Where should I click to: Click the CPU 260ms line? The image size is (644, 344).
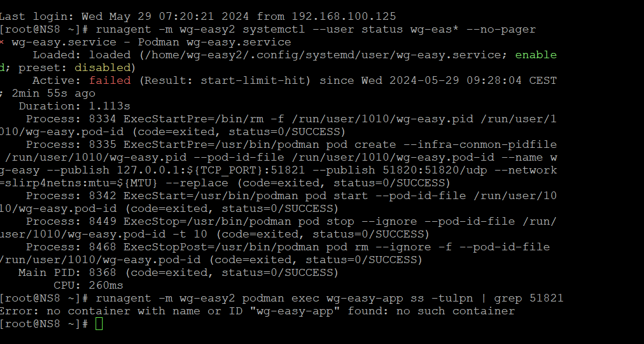click(89, 285)
